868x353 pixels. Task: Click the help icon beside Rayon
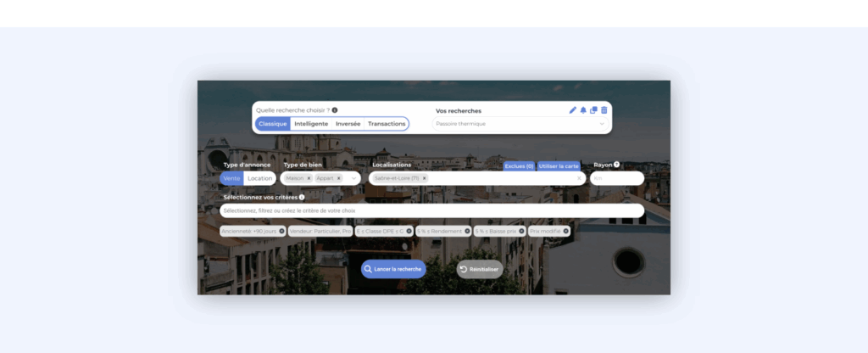(x=617, y=165)
